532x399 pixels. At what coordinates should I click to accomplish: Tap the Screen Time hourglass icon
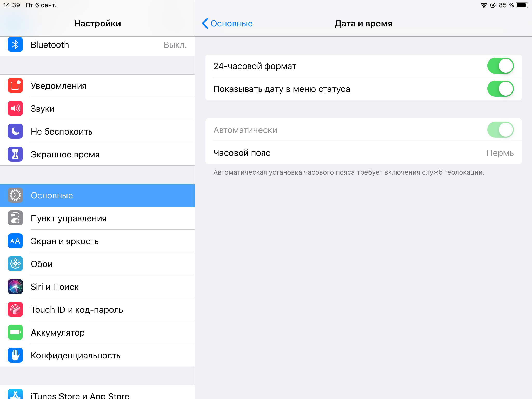pos(15,154)
